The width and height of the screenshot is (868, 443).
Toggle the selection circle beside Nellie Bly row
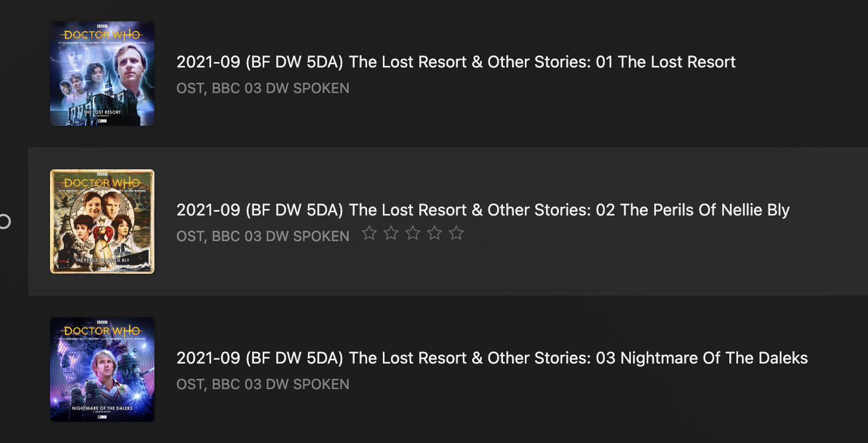pos(4,221)
